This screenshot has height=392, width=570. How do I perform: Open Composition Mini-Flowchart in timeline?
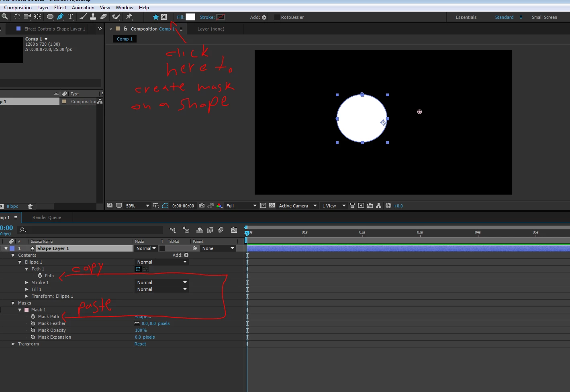tap(172, 230)
